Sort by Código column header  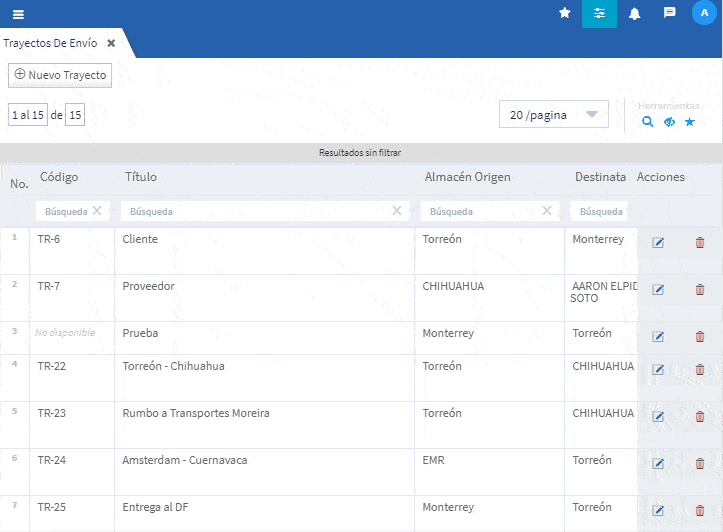coord(59,177)
